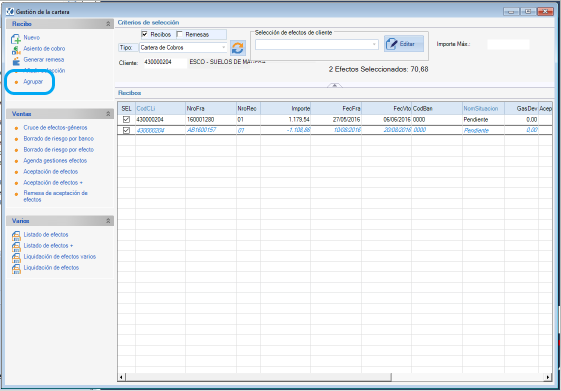Click the Importe Máx input field
561x391 pixels.
click(508, 44)
